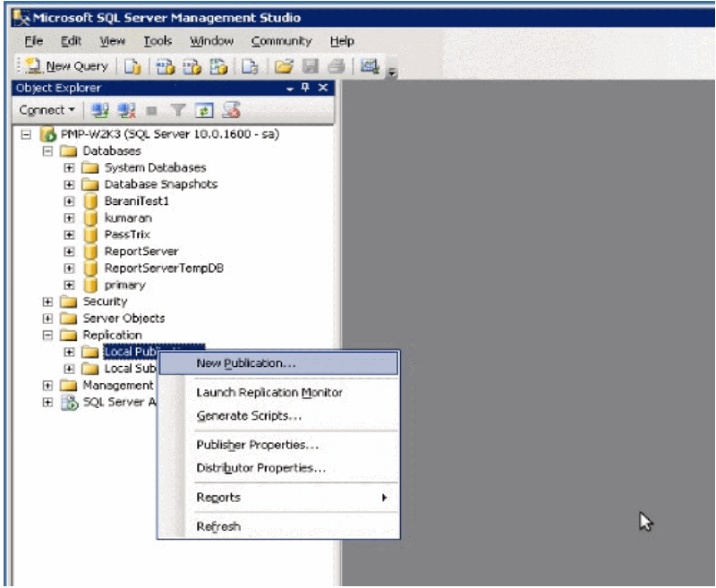Open the Edit menu
This screenshot has width=716, height=588.
[72, 41]
